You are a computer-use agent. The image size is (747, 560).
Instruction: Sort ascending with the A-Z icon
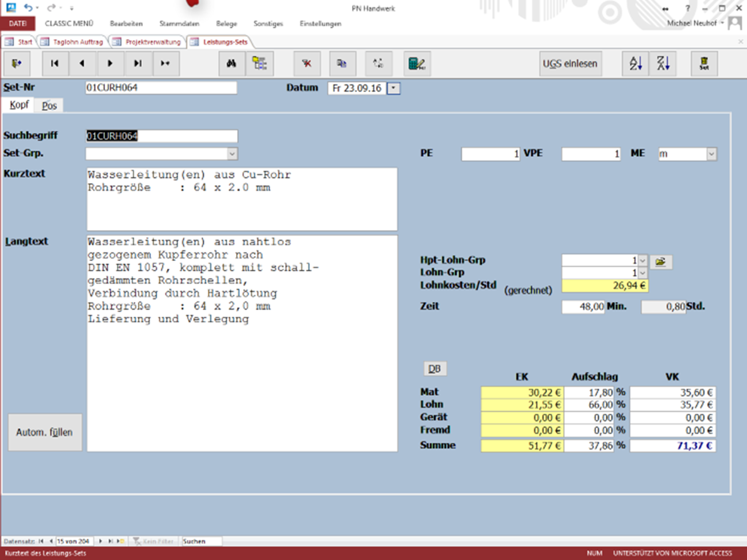click(636, 64)
